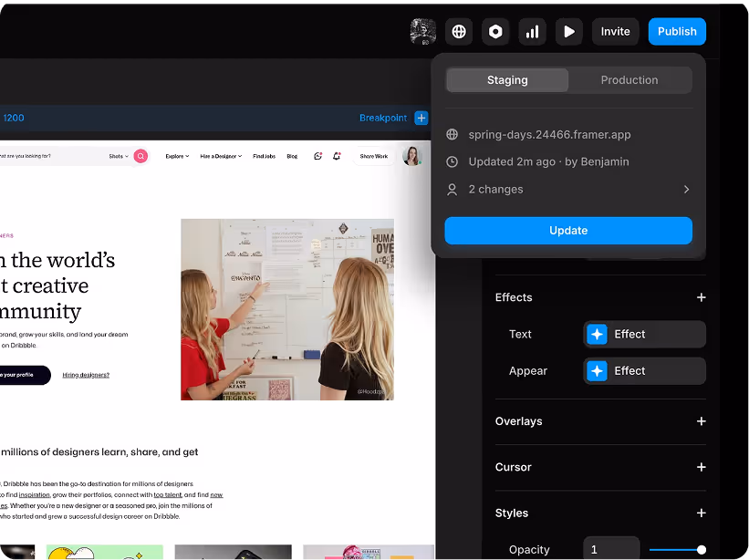Add a style with Styles plus

coord(701,513)
